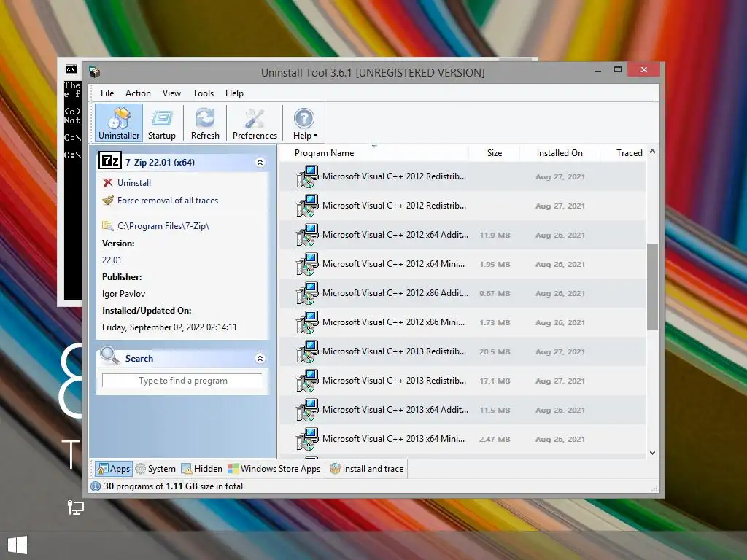This screenshot has height=560, width=747.
Task: Click the icon of Visual C++ 2013 Redistrib... 17.1 MB row
Action: [307, 381]
